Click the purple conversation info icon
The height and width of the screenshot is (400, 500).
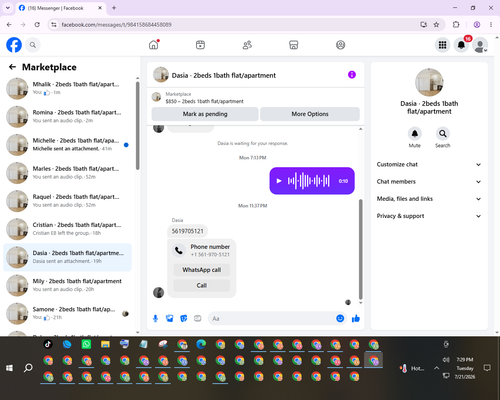[x=352, y=75]
